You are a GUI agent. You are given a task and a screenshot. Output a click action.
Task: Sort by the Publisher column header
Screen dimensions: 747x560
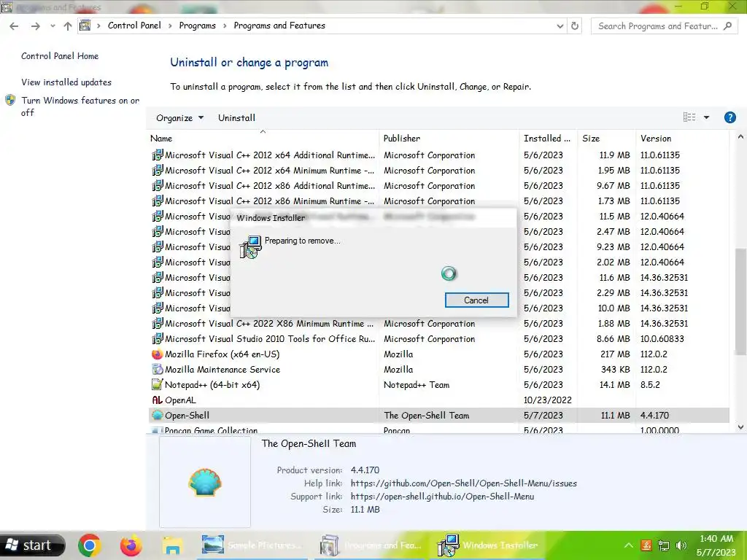[449, 139]
